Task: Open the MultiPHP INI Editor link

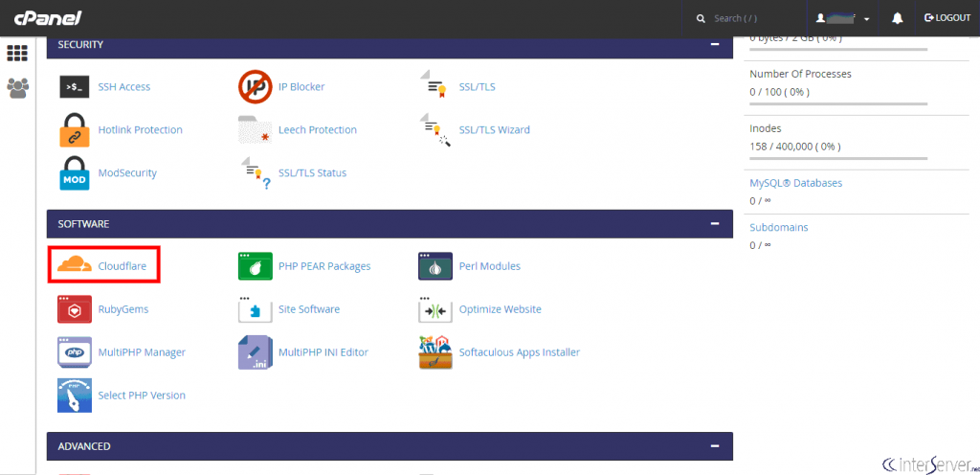Action: (x=323, y=352)
